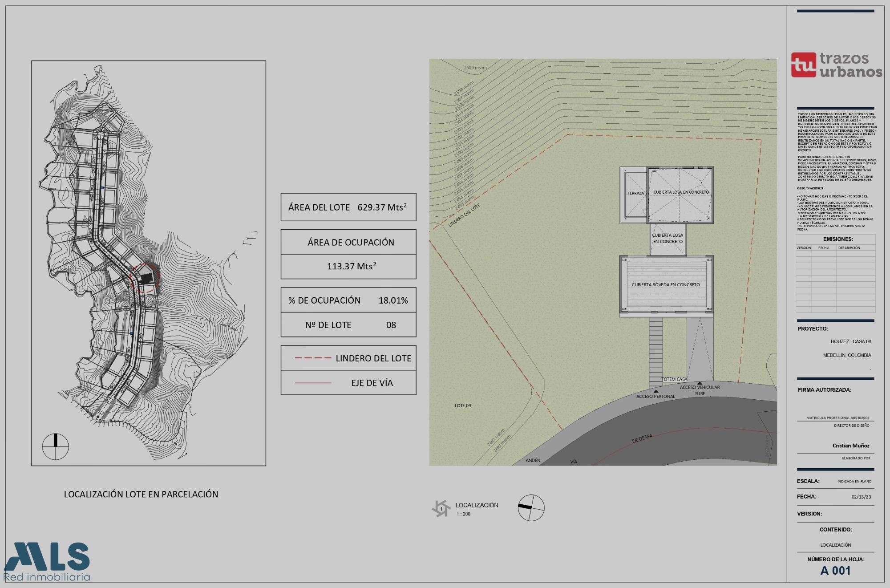Click the north compass beside Localización title
890x588 pixels.
[x=531, y=507]
